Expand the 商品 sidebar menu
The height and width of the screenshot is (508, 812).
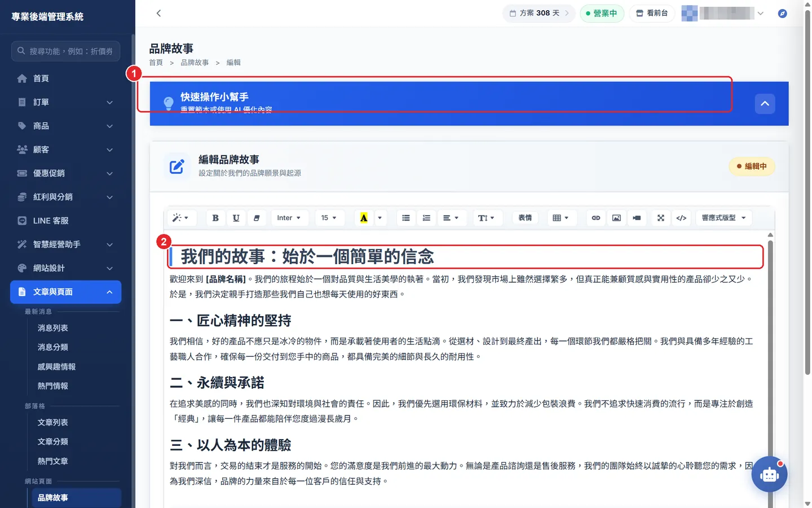click(66, 126)
